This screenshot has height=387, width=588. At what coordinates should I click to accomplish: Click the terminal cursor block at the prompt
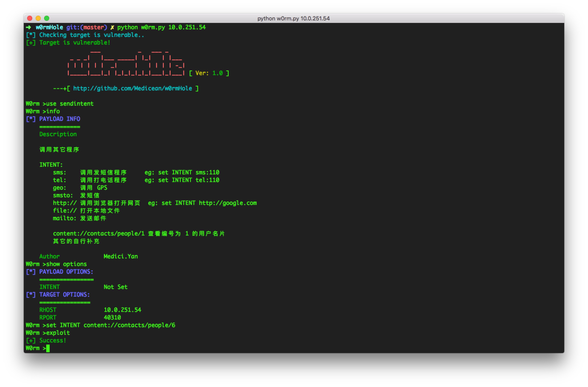tap(48, 348)
